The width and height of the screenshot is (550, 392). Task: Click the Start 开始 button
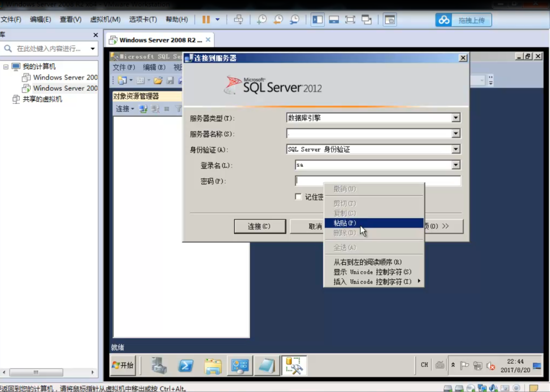coord(123,365)
